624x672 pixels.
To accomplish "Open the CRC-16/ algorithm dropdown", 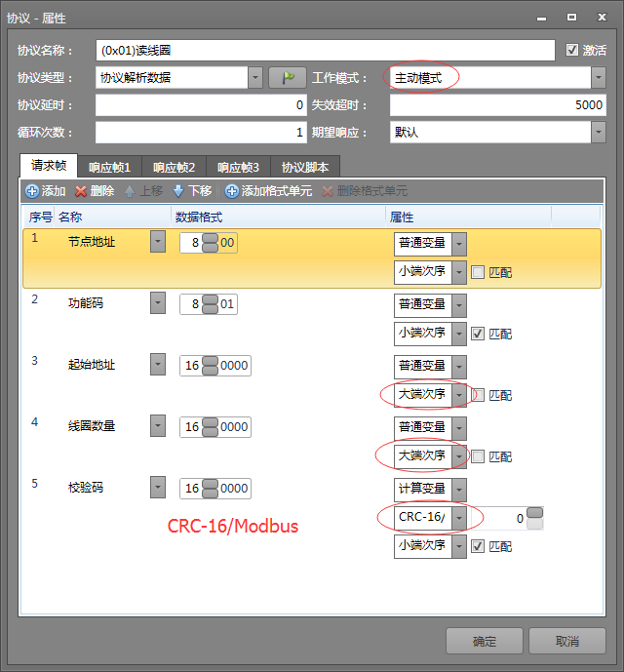I will [459, 518].
